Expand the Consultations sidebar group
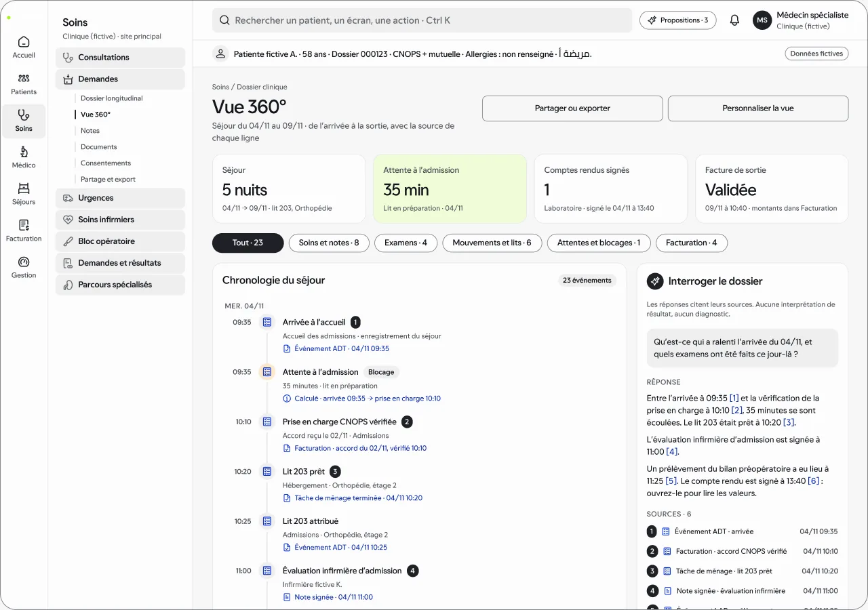This screenshot has width=868, height=610. pyautogui.click(x=120, y=58)
